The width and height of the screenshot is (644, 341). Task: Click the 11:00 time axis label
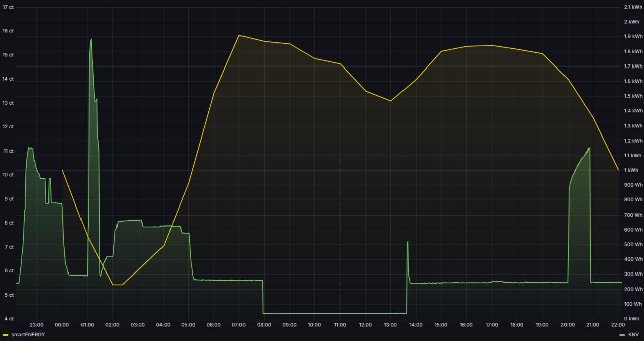point(340,325)
